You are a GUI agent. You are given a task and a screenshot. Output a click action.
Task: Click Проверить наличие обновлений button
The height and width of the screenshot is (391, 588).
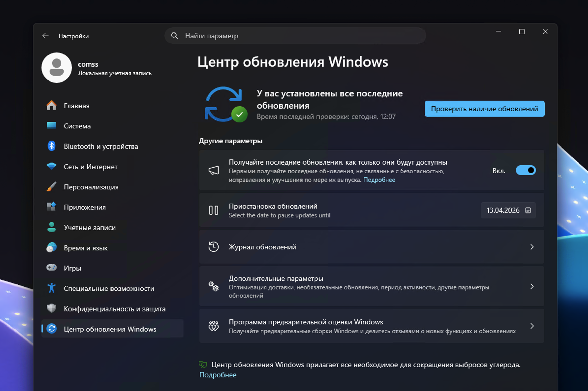pyautogui.click(x=484, y=109)
